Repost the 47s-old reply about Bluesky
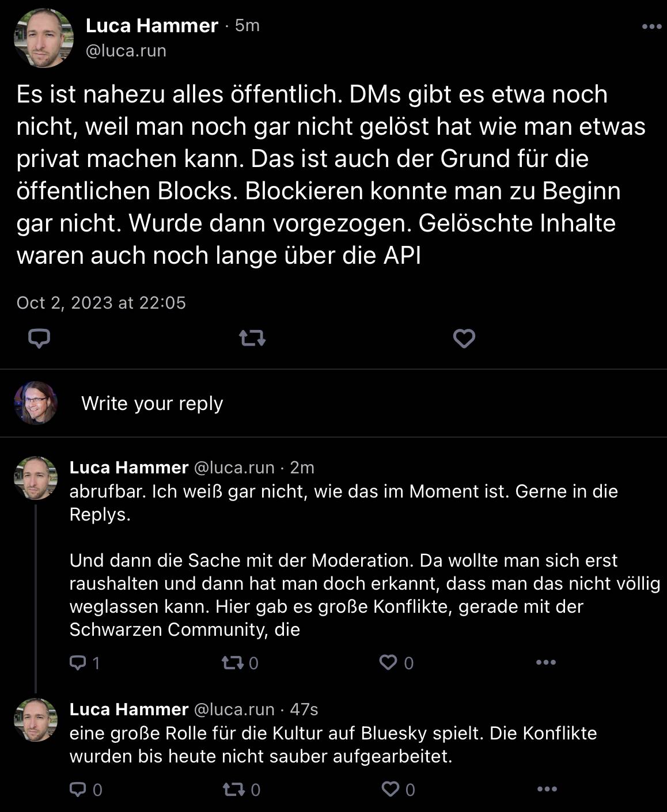Screen dimensions: 667x812 coord(234,789)
